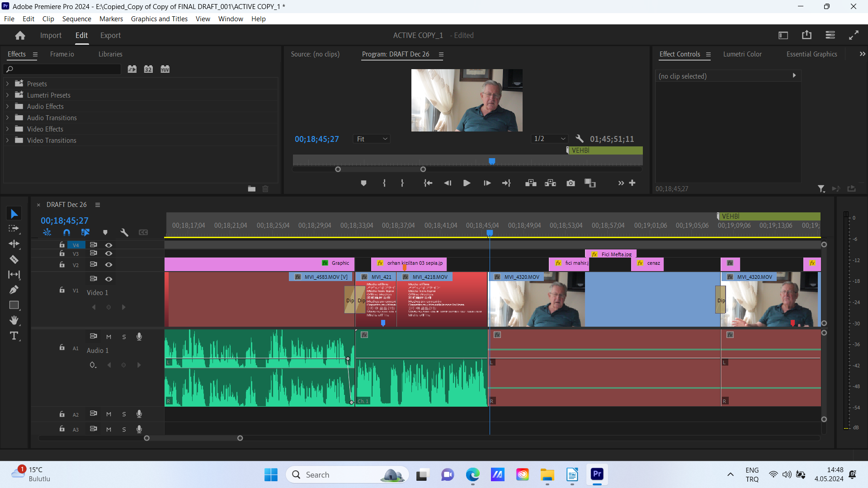Click the Export Frame camera icon
Screen dimensions: 868x488
point(570,183)
